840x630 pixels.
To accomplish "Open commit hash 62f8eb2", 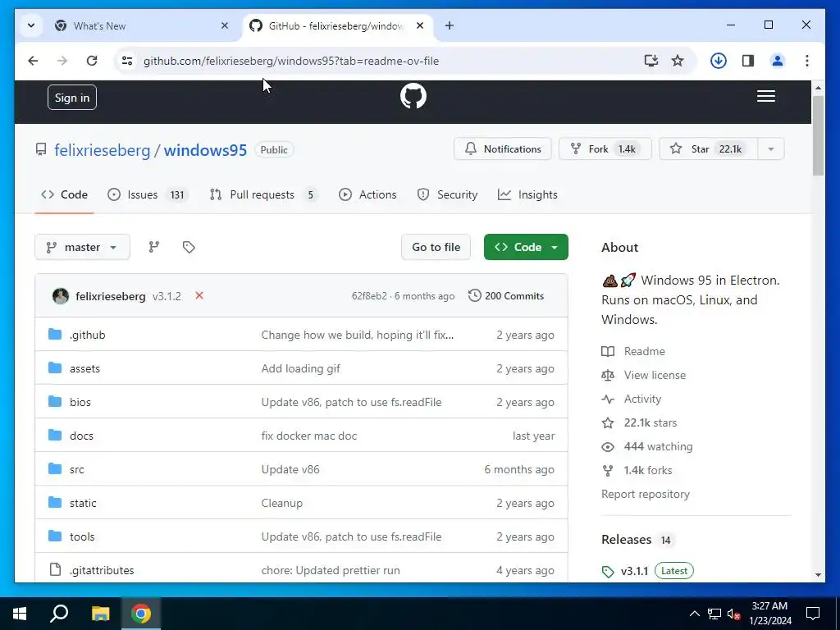I will pos(369,296).
